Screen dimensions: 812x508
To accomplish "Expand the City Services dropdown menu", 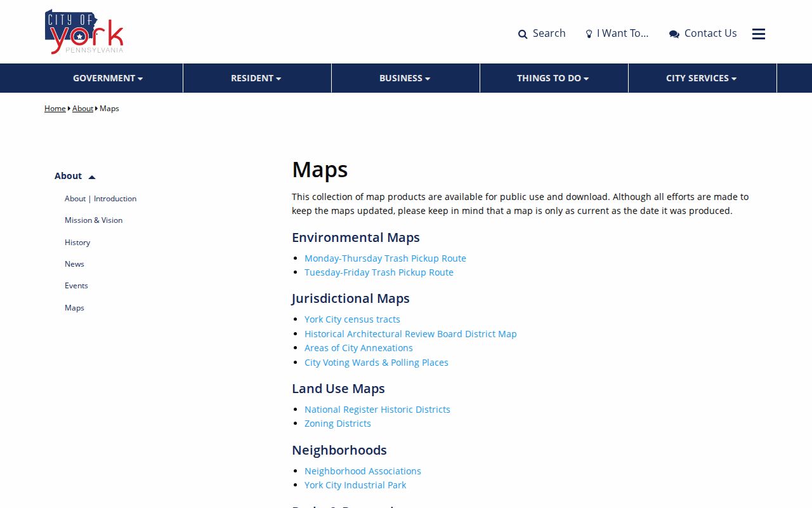I will coord(702,78).
